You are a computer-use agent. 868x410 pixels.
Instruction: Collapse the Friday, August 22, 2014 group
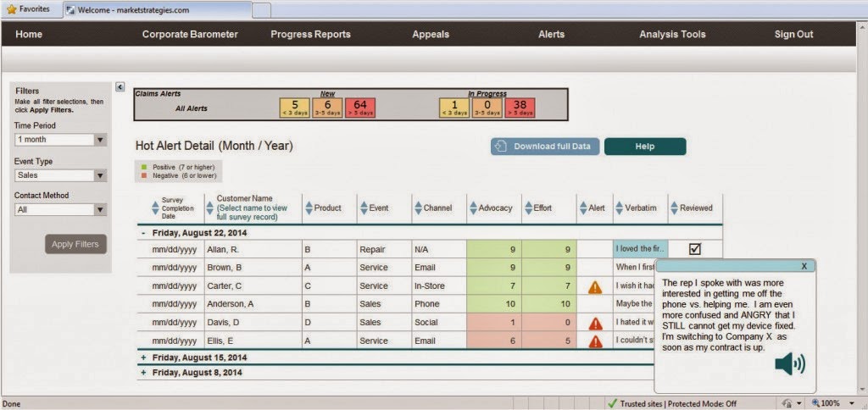click(143, 232)
